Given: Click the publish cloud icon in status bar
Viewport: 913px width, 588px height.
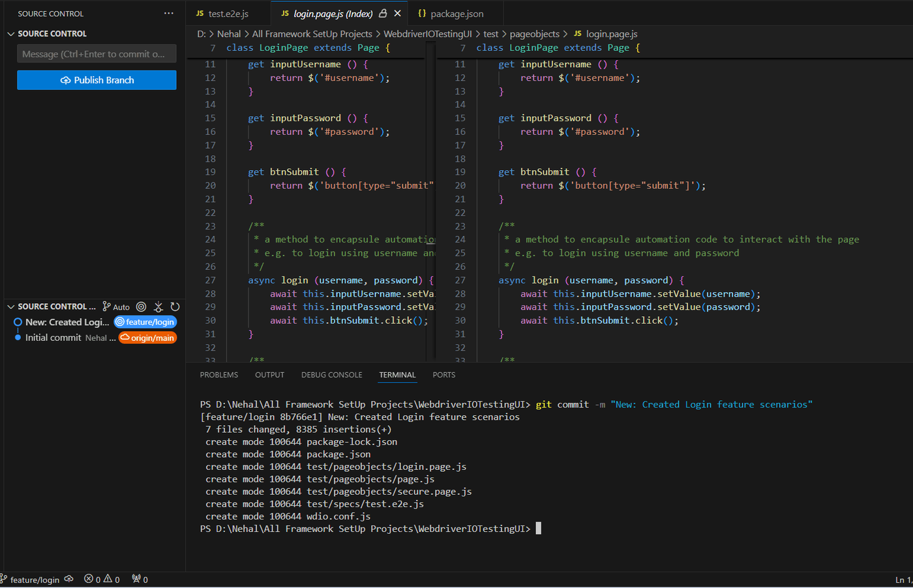Looking at the screenshot, I should tap(69, 580).
